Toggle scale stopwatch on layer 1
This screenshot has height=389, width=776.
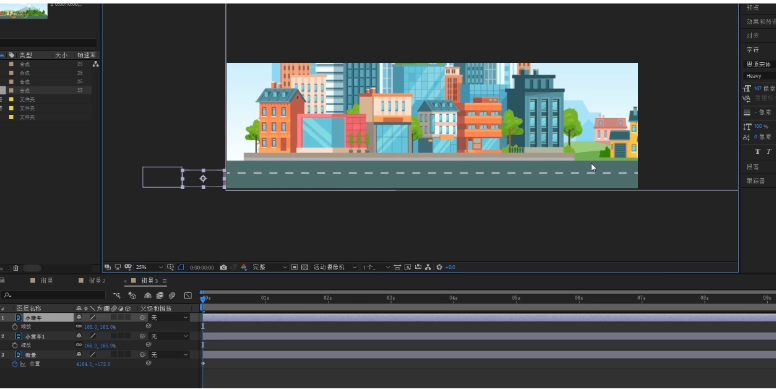click(x=14, y=327)
